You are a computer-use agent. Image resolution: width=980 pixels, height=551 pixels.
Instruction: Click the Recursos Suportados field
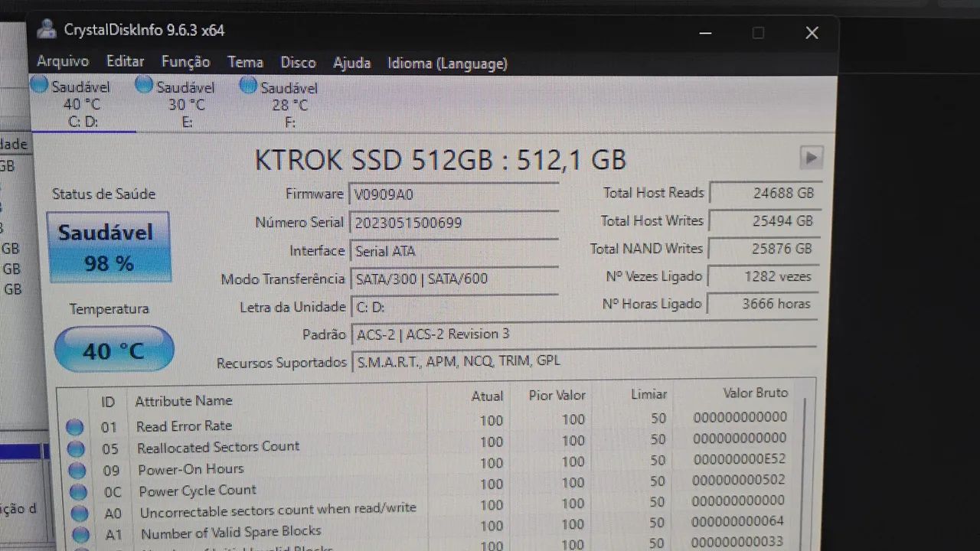(x=583, y=361)
